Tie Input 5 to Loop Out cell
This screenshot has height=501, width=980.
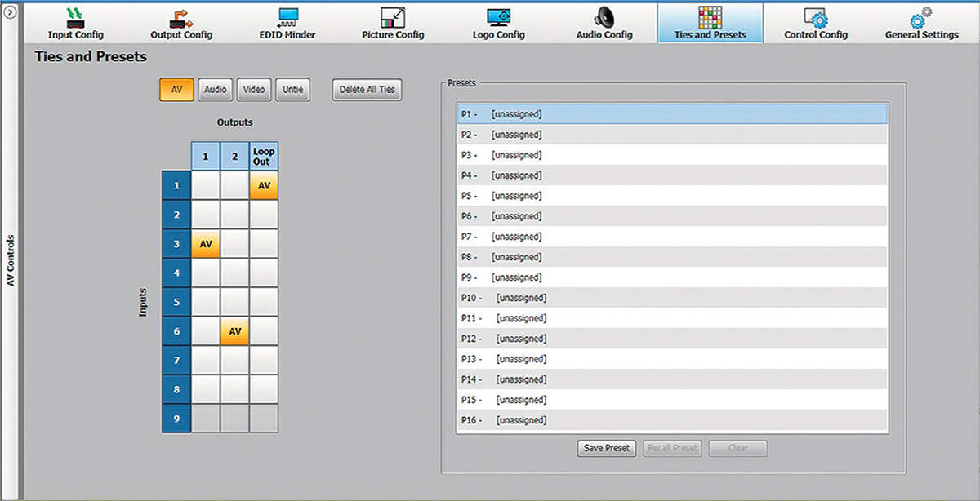coord(264,301)
